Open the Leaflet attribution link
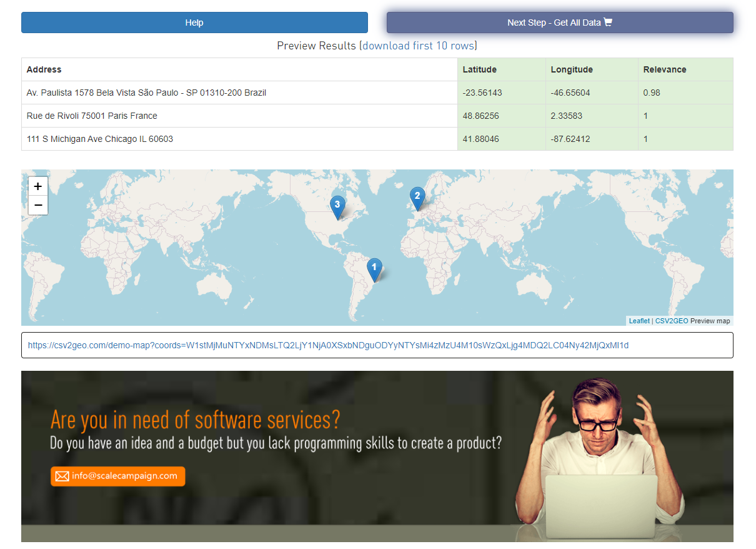The width and height of the screenshot is (756, 549). (639, 321)
